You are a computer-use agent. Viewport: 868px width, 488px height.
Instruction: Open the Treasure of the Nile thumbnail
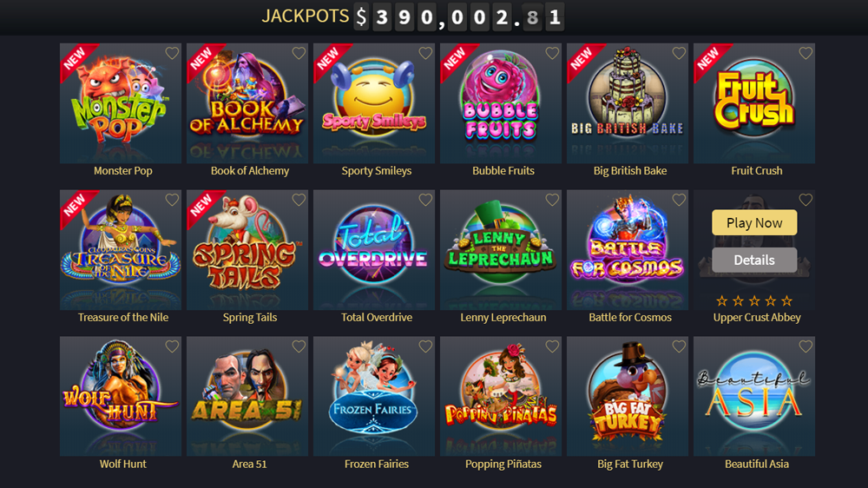[x=121, y=250]
